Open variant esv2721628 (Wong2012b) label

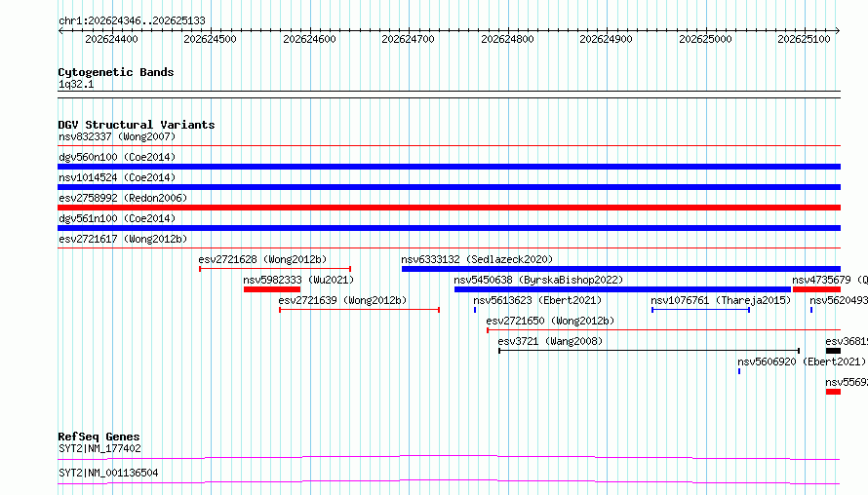point(262,259)
